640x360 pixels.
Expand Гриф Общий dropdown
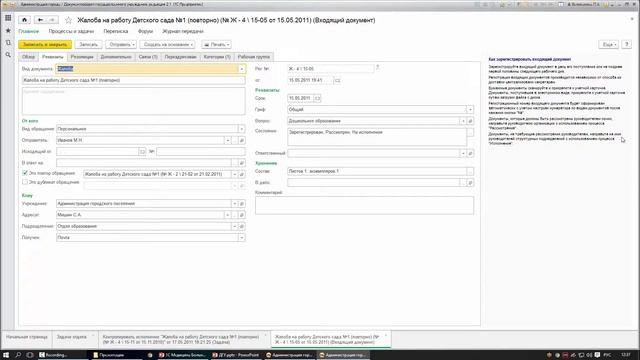[470, 110]
